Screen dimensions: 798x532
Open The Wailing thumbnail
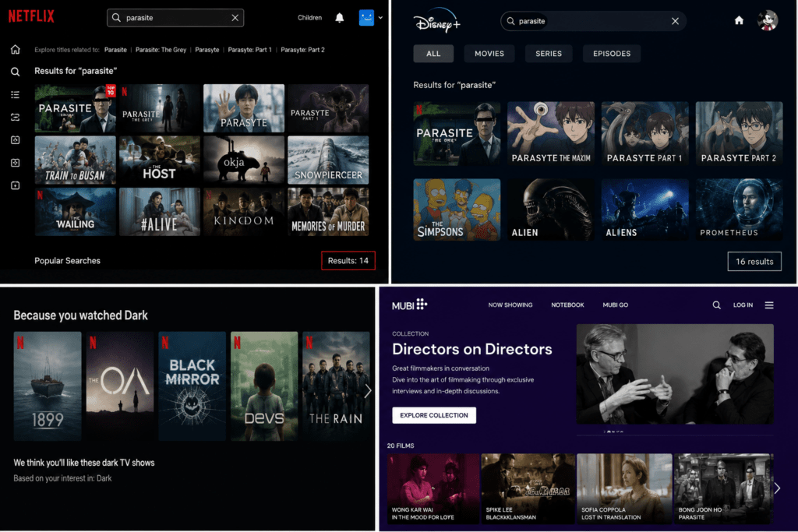(76, 212)
